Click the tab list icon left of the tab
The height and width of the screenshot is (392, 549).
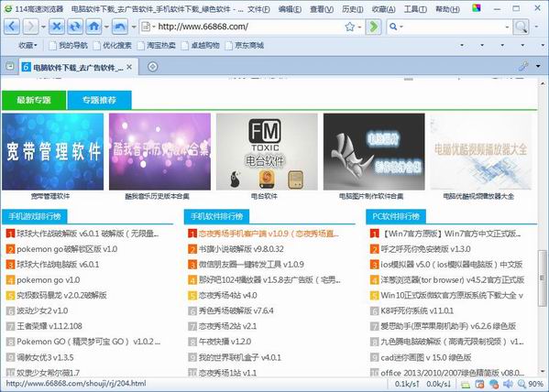click(10, 65)
